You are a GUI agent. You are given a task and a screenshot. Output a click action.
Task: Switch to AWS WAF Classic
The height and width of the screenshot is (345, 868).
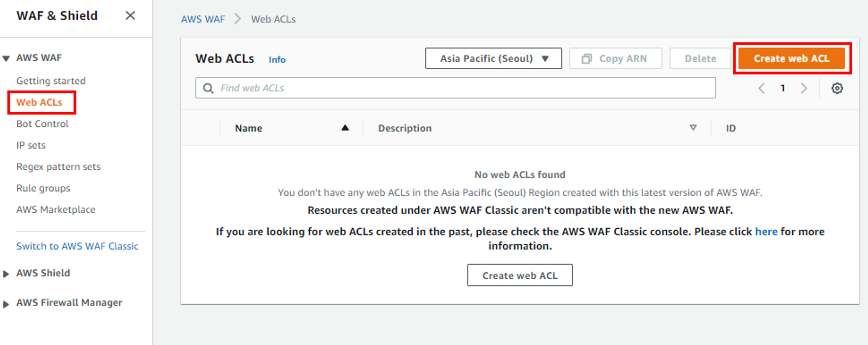[x=77, y=246]
